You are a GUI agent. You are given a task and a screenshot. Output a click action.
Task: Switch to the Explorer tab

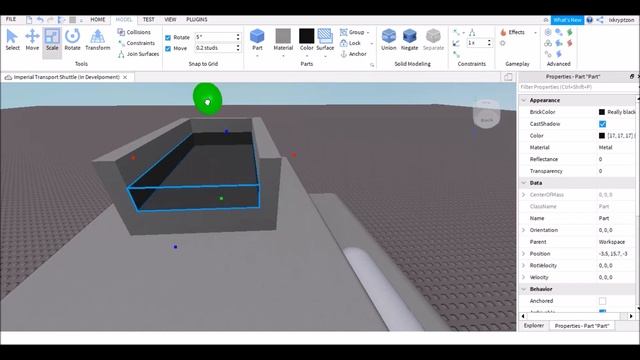tap(533, 326)
